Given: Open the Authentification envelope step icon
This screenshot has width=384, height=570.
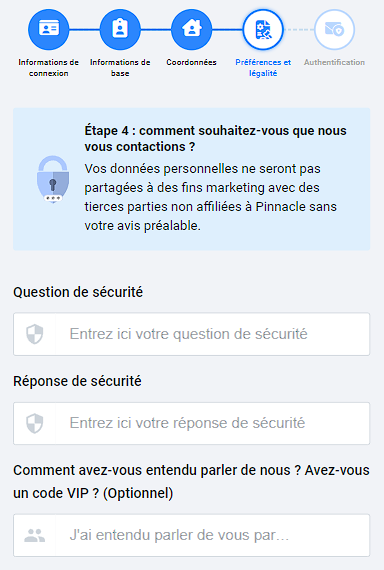Looking at the screenshot, I should (334, 29).
